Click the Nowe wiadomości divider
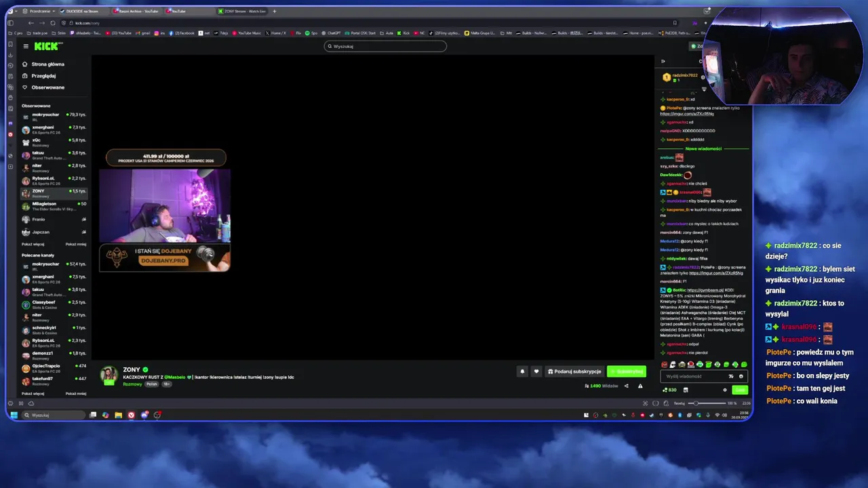Screen dimensions: 868x488 pyautogui.click(x=703, y=148)
